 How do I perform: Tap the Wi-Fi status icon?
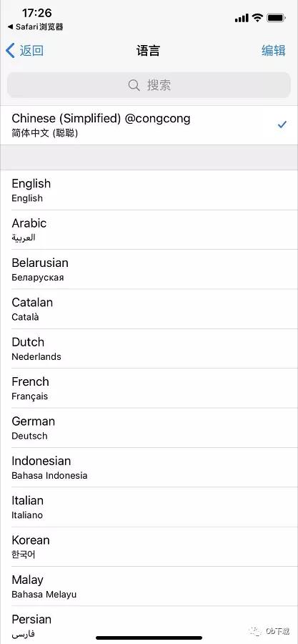[257, 18]
